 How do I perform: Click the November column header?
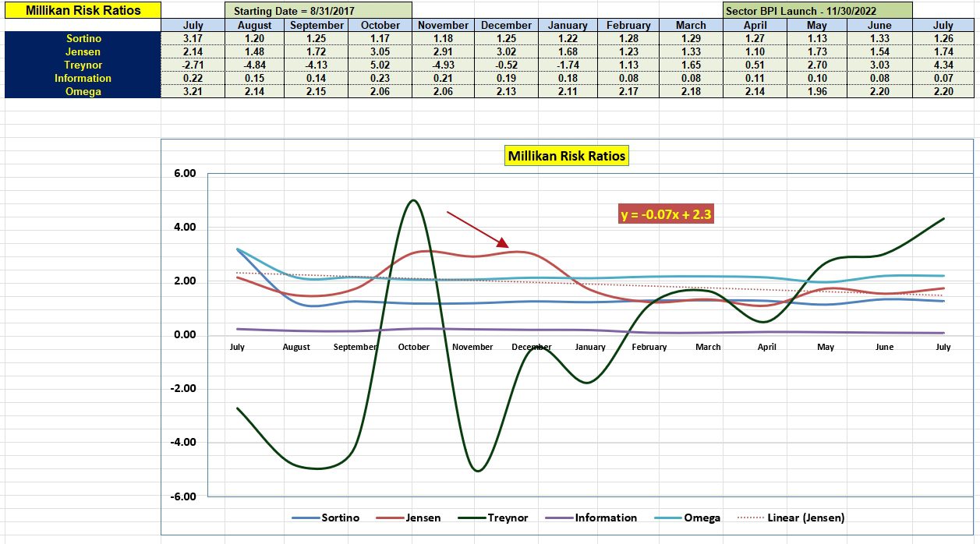click(x=443, y=26)
